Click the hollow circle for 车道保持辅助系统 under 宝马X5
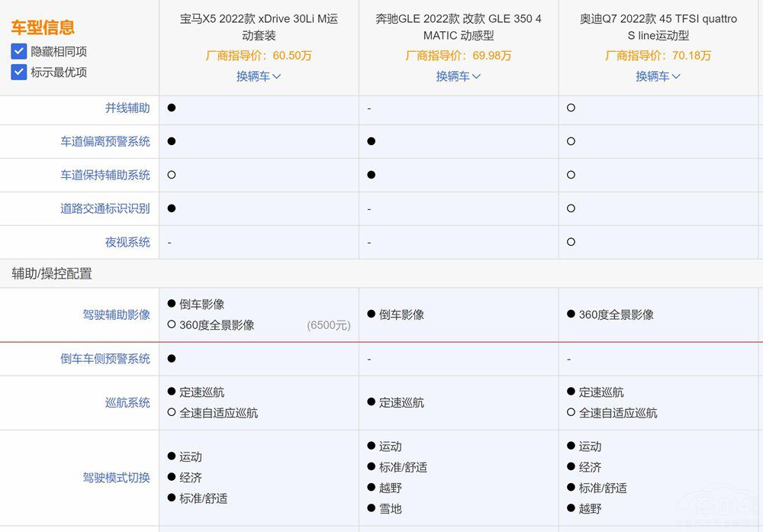763x532 pixels. click(x=172, y=175)
